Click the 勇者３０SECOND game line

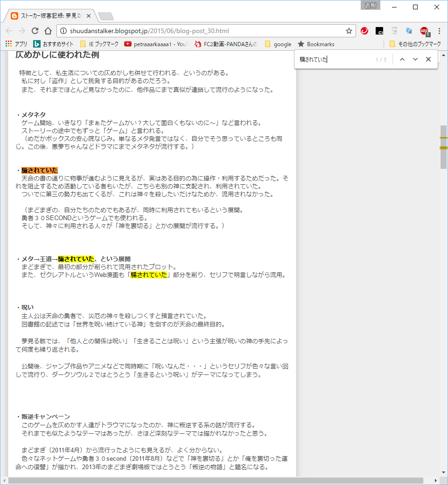84,218
